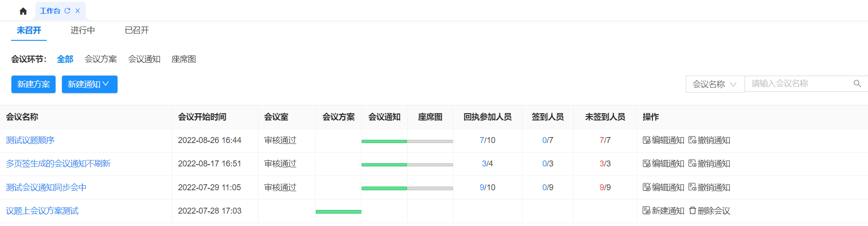Image resolution: width=868 pixels, height=226 pixels.
Task: Click 删除会议 trash icon in last row
Action: point(693,210)
